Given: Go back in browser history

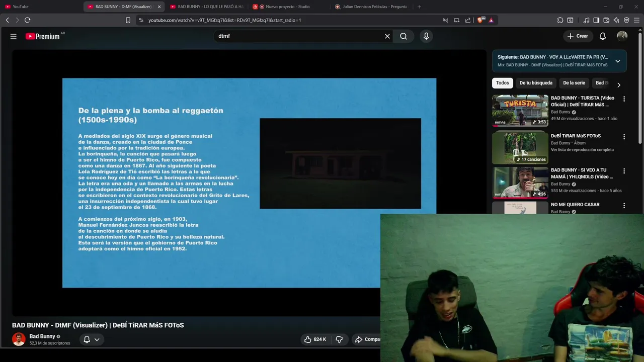Looking at the screenshot, I should [x=7, y=20].
